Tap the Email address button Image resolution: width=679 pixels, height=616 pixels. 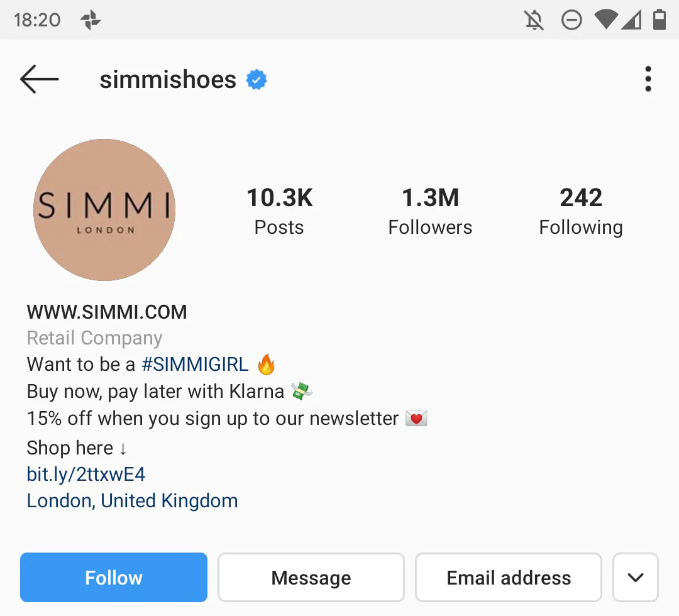pyautogui.click(x=509, y=577)
